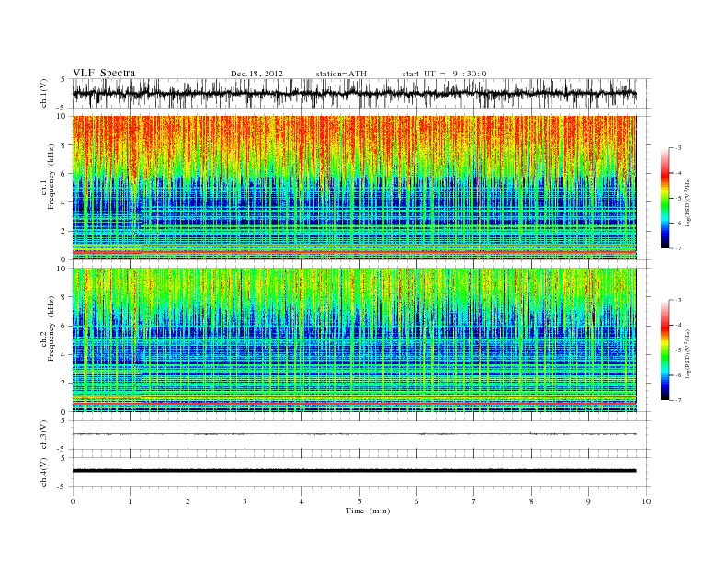
Task: Click time axis tick label "3"
Action: click(x=245, y=501)
